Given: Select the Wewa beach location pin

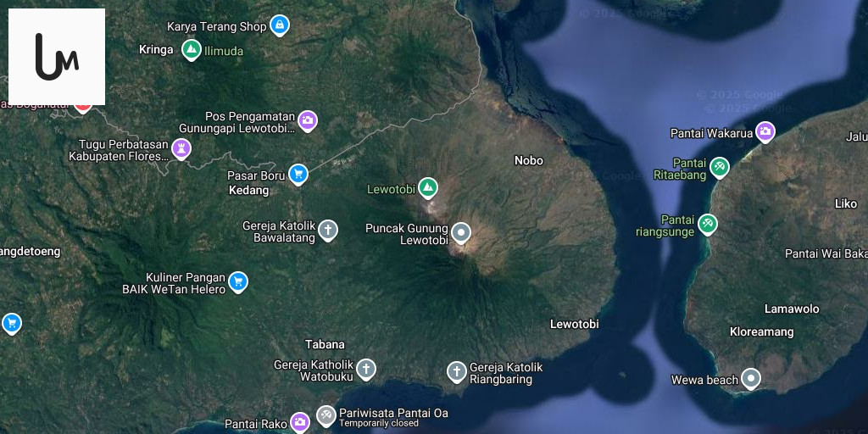Looking at the screenshot, I should click(x=750, y=378).
